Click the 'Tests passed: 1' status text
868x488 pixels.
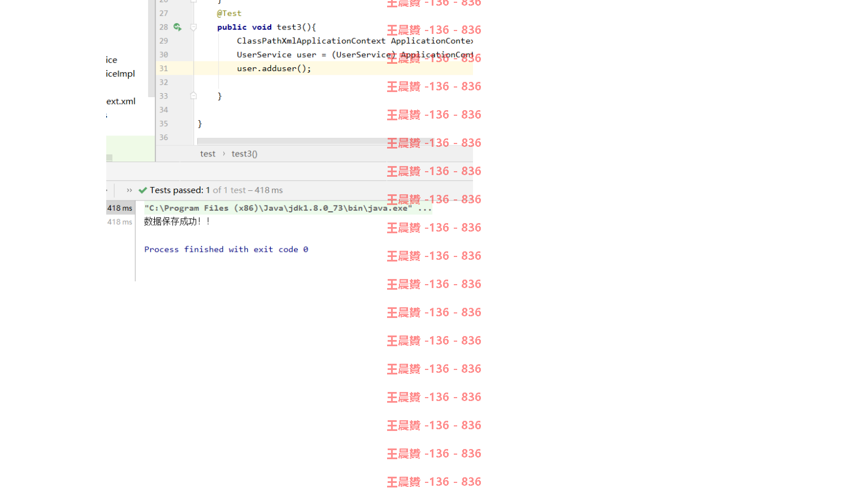click(x=180, y=190)
